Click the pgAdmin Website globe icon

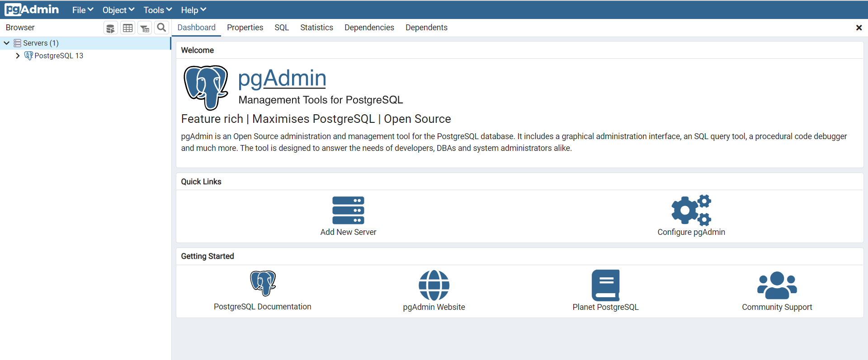[x=434, y=285]
